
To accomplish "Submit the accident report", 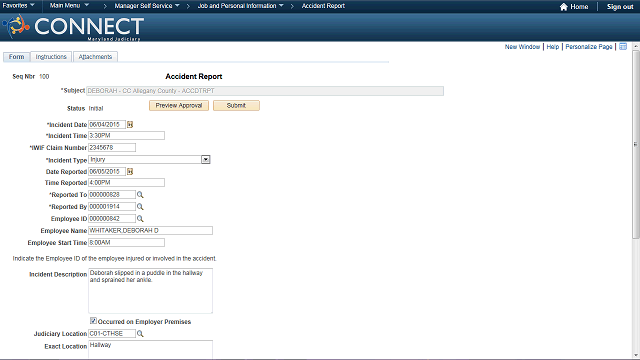I will pos(236,105).
